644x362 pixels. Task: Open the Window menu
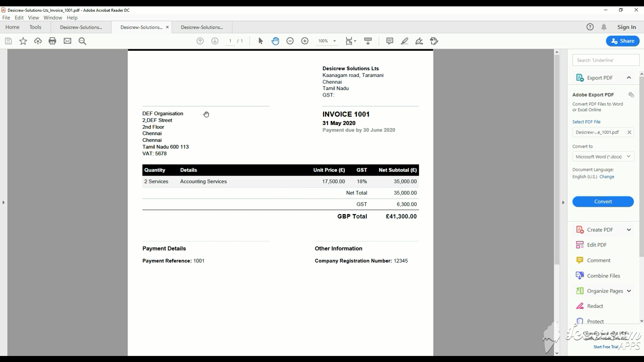click(x=53, y=18)
